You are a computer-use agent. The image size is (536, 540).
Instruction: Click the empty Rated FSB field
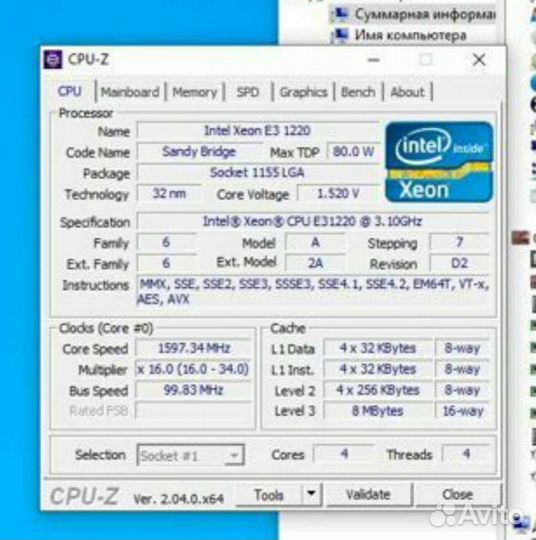point(194,411)
